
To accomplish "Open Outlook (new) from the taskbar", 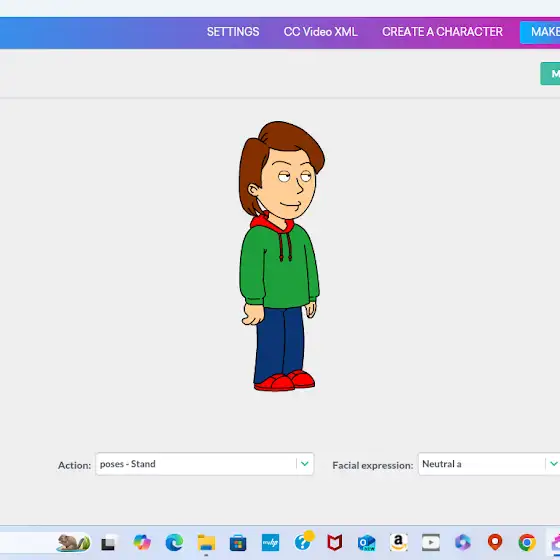I will (x=366, y=543).
